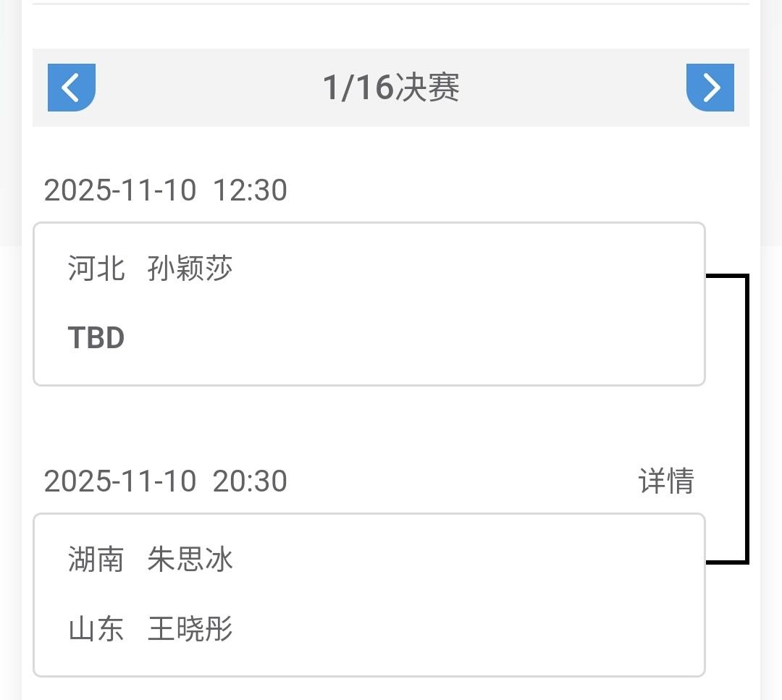Viewport: 782px width, 700px height.
Task: Click the 湖南 team label
Action: [x=96, y=560]
